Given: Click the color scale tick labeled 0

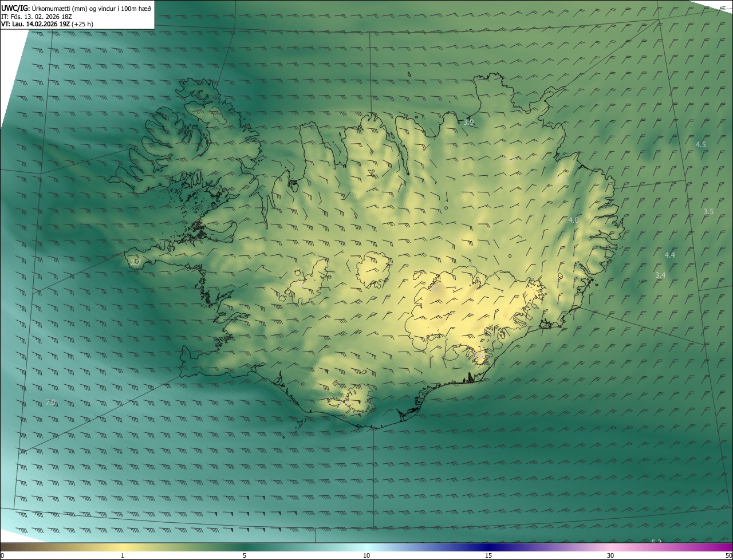Looking at the screenshot, I should [2, 555].
